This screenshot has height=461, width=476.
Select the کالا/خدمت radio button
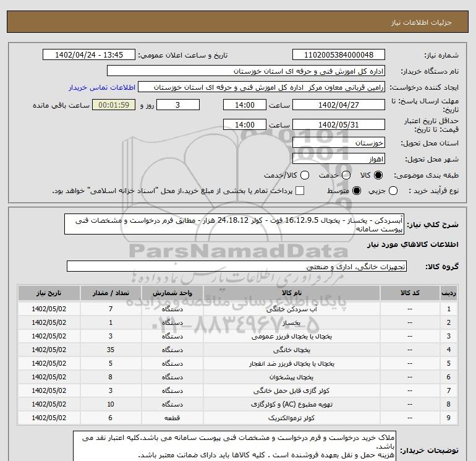click(x=305, y=175)
